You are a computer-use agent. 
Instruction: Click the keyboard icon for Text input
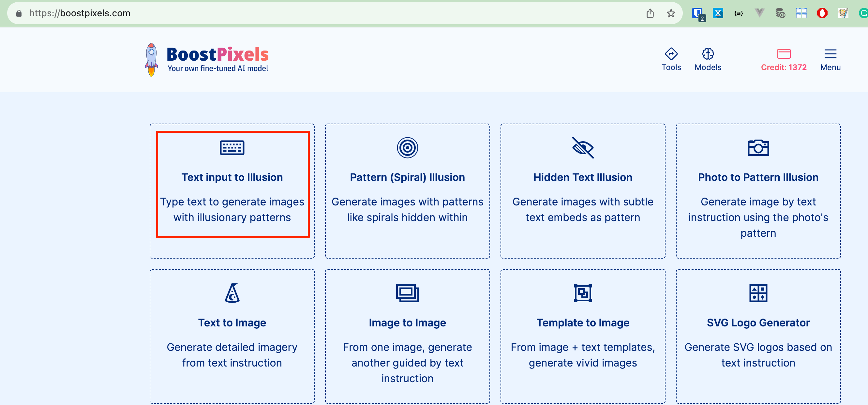point(232,148)
